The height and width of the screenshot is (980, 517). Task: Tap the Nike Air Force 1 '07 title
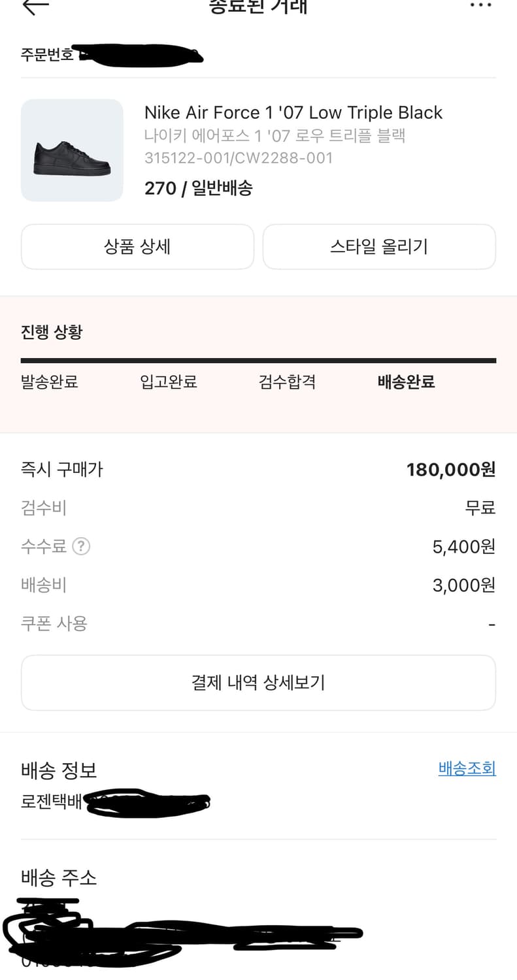pyautogui.click(x=293, y=112)
